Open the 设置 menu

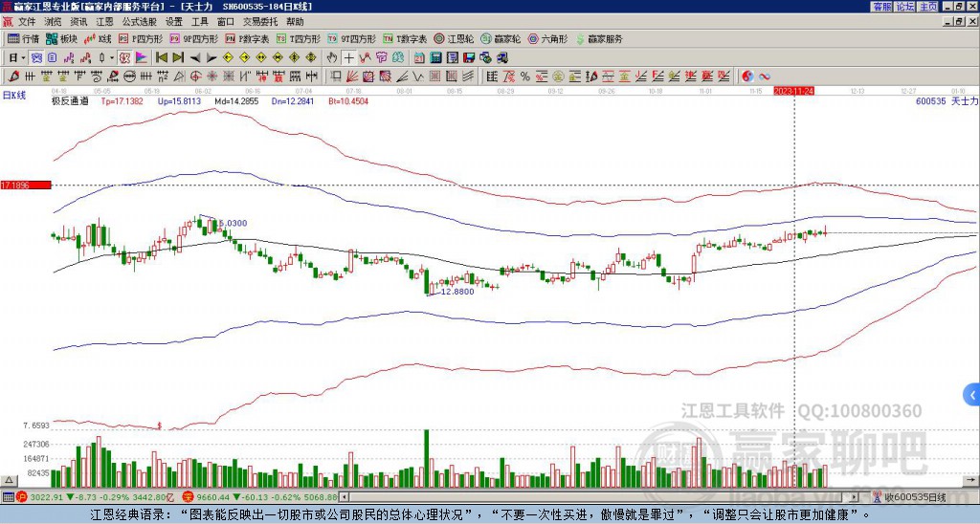174,22
